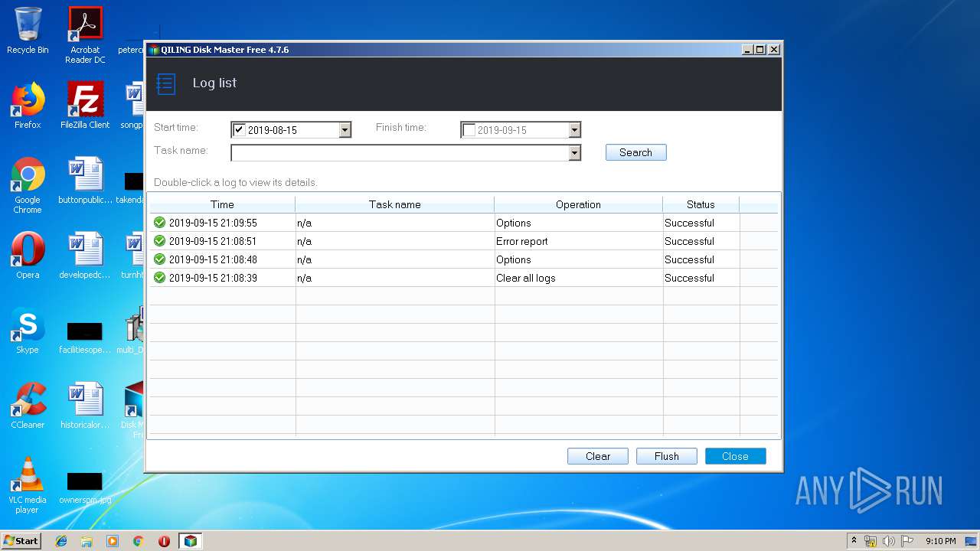
Task: Click the Log list header icon
Action: (x=166, y=83)
